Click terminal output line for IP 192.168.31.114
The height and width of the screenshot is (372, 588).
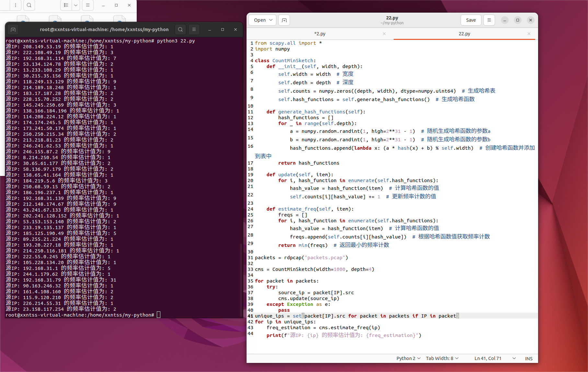click(x=61, y=58)
